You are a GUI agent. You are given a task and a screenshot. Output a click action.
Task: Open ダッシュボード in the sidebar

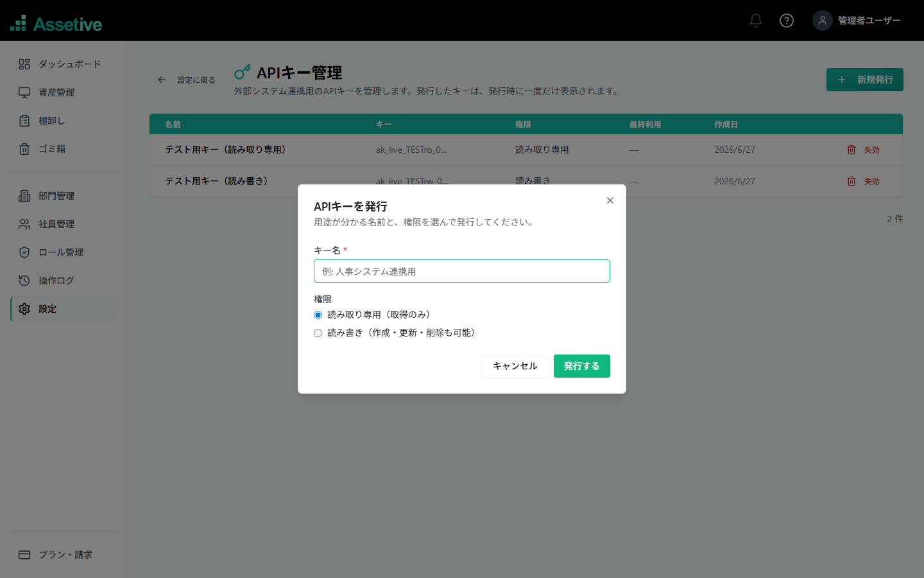(x=64, y=64)
